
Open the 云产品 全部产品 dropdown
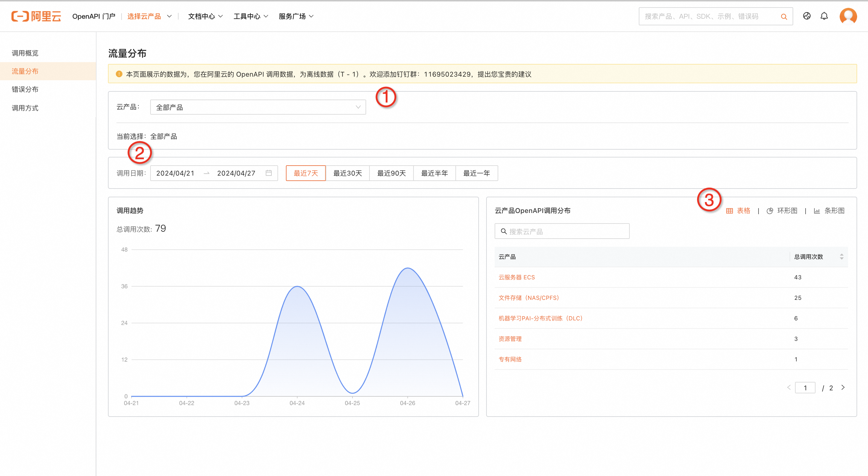[x=258, y=107]
